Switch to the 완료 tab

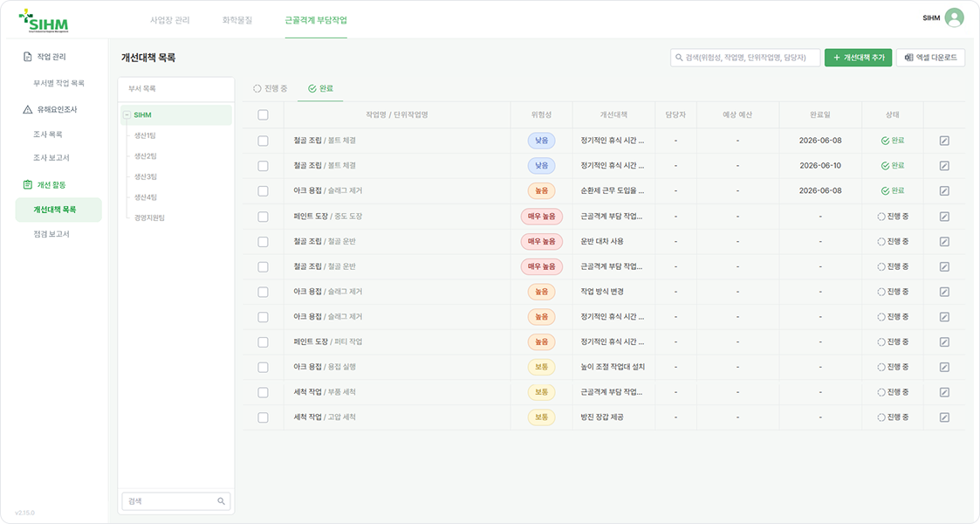click(x=320, y=88)
